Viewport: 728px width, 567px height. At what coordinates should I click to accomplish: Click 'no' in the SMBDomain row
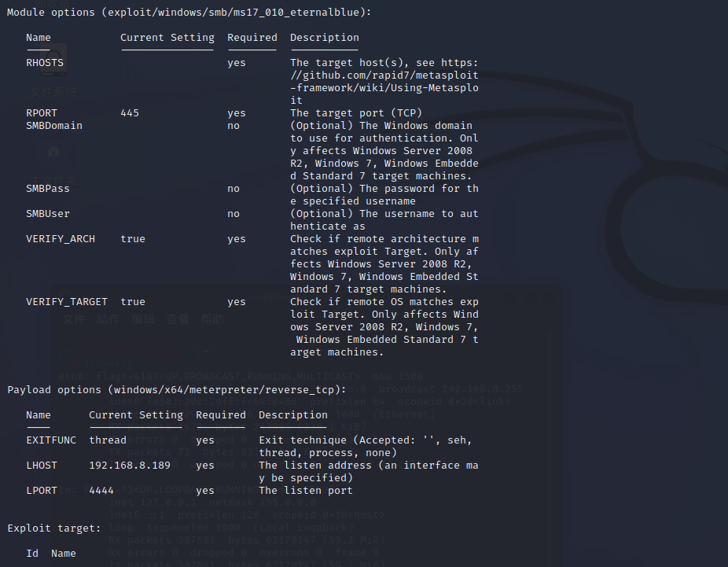point(233,126)
